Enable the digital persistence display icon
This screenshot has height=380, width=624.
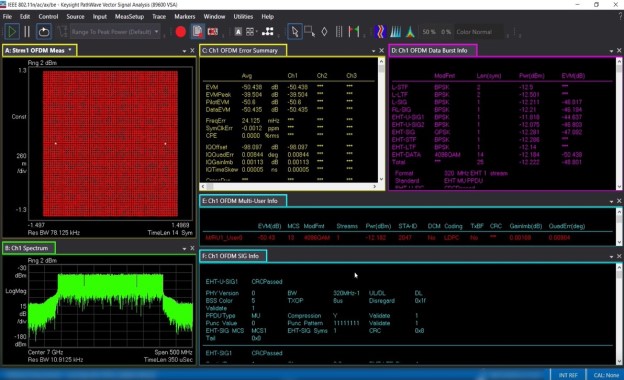(410, 32)
